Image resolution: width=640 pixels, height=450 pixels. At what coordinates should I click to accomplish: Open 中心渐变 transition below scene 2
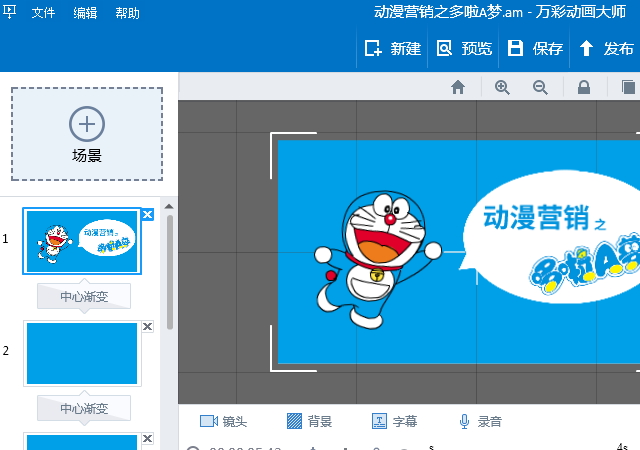coord(84,408)
